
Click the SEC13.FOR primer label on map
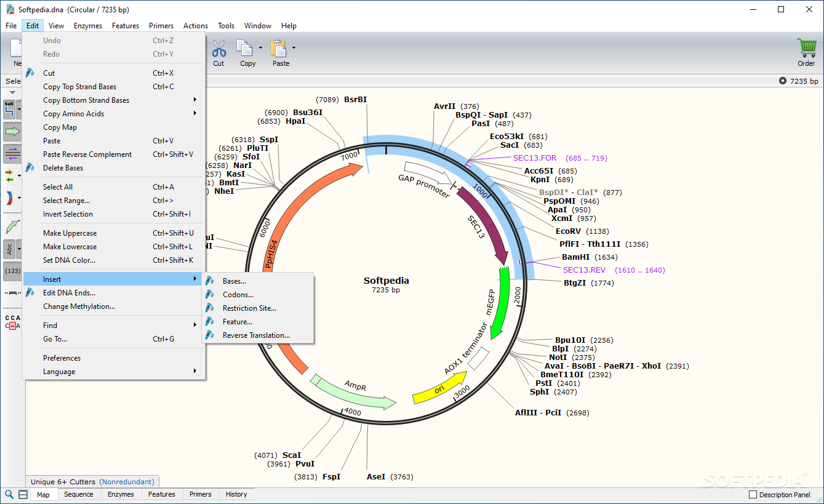click(x=535, y=158)
